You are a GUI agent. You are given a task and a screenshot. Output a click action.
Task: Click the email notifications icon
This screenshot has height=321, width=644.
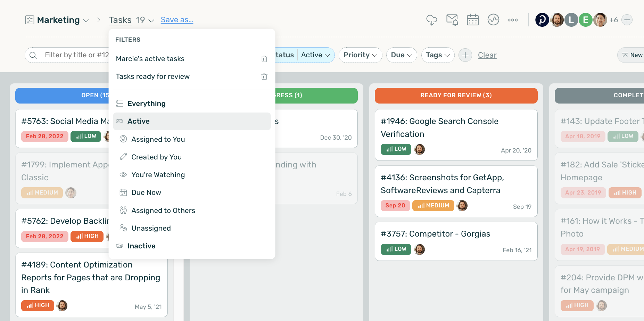(452, 20)
